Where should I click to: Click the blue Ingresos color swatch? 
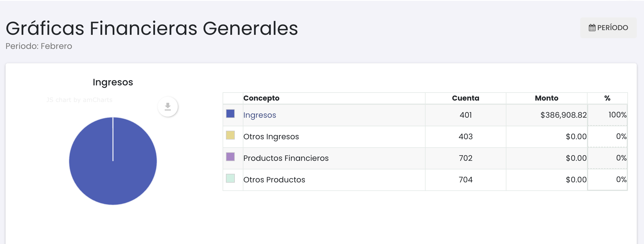230,114
